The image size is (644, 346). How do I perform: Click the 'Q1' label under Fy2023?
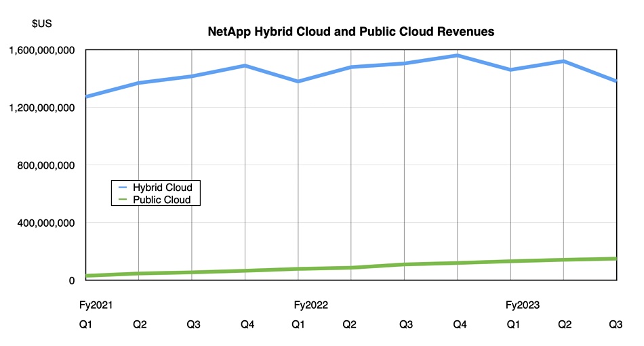pos(513,324)
